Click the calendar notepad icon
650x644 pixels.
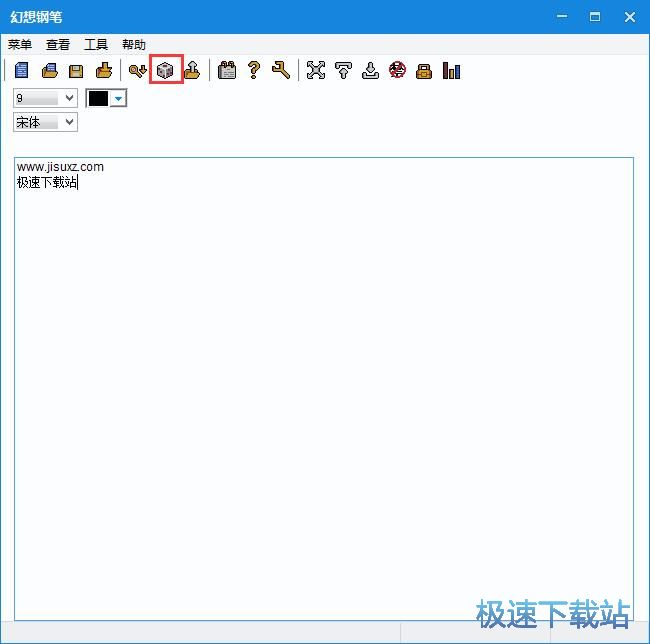227,70
